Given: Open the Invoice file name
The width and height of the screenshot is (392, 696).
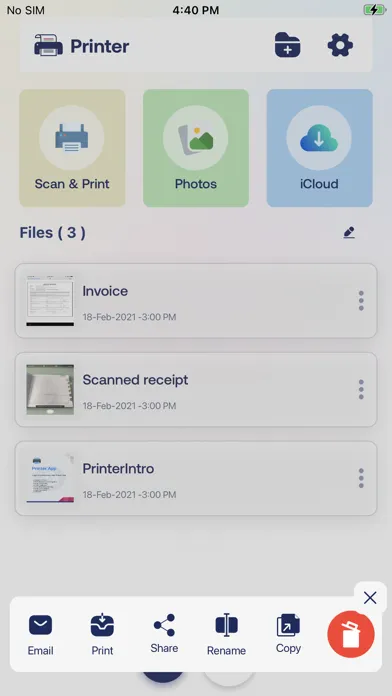Looking at the screenshot, I should [x=105, y=291].
